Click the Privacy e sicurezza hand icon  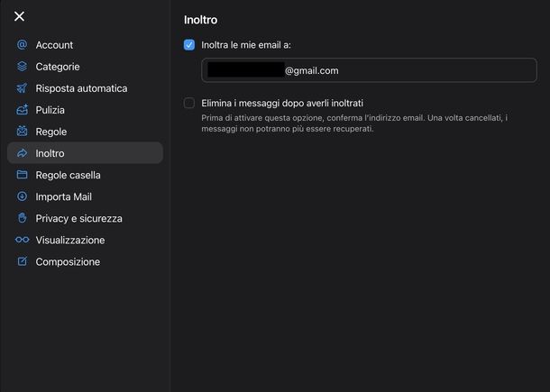tap(22, 218)
